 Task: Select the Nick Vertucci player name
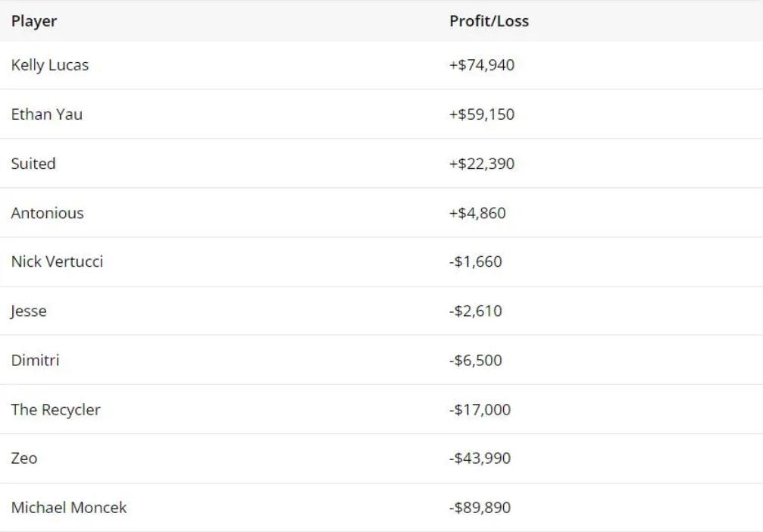(57, 261)
